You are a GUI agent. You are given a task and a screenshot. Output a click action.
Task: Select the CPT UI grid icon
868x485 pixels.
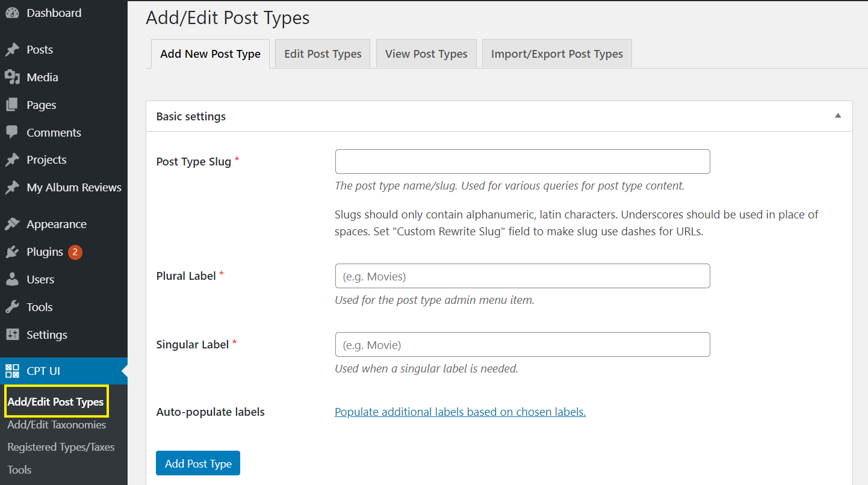coord(11,371)
